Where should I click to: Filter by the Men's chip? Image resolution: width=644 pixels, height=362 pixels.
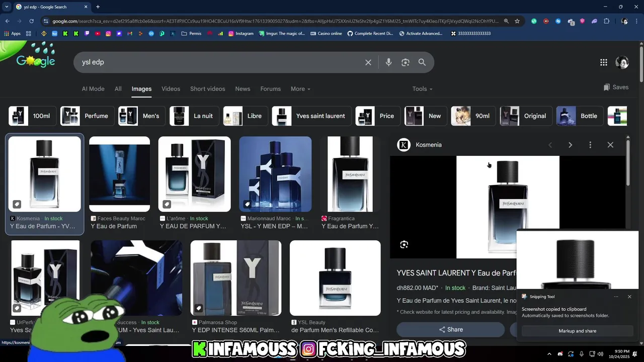coord(142,116)
